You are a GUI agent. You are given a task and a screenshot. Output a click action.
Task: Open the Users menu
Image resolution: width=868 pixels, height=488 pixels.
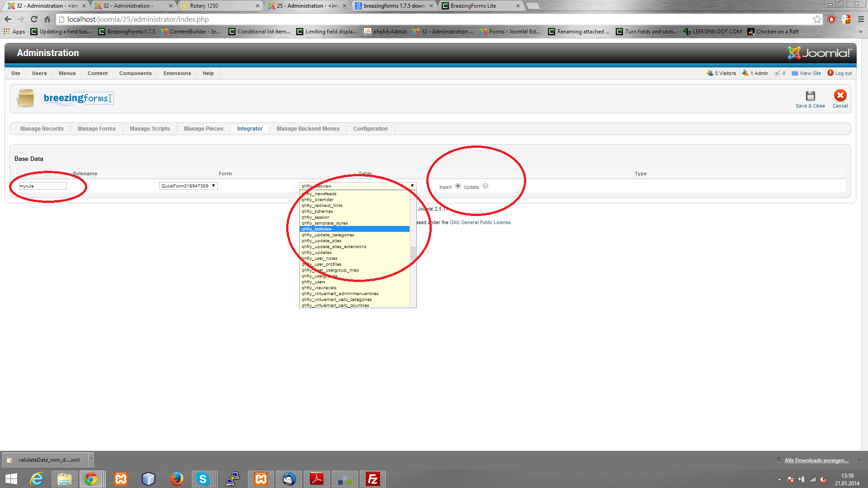[39, 73]
